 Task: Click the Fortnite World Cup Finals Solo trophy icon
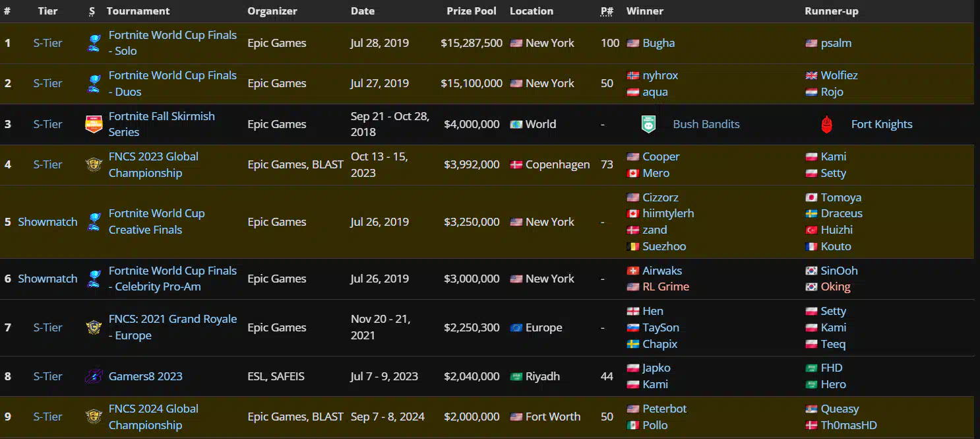[x=94, y=44]
